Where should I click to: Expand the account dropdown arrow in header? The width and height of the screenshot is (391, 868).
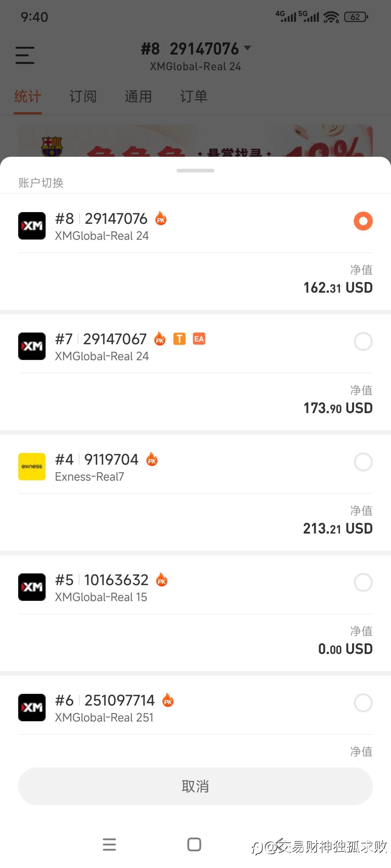click(x=248, y=48)
